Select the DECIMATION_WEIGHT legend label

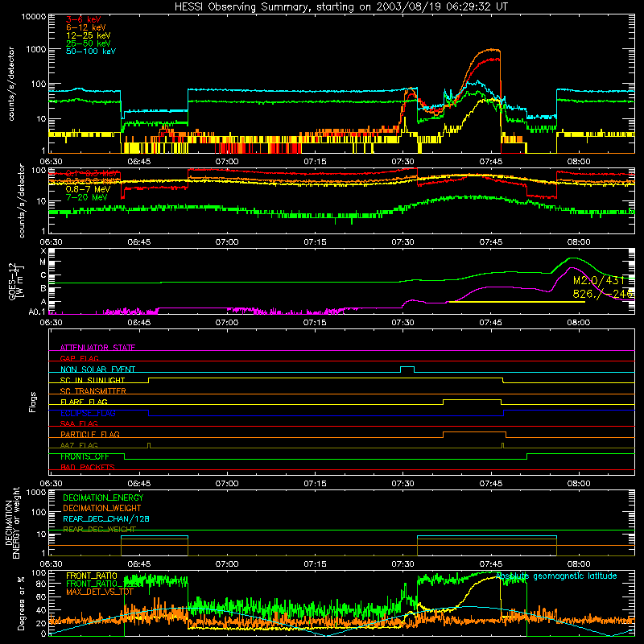[x=102, y=508]
